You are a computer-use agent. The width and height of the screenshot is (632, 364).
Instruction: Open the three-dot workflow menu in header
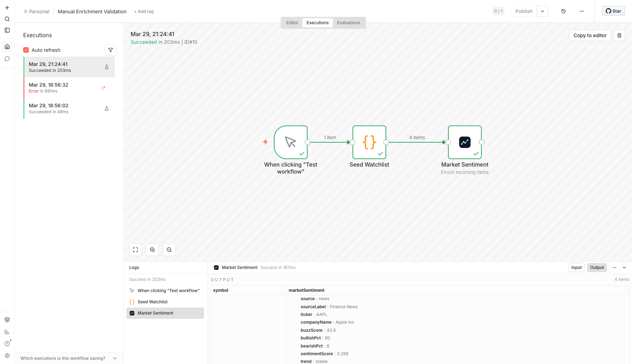click(x=582, y=11)
